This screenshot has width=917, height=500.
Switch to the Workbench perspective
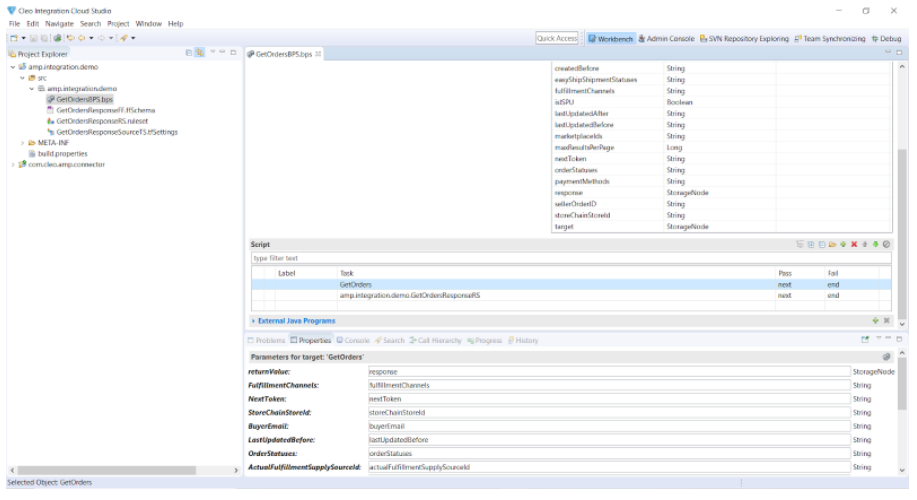point(611,39)
